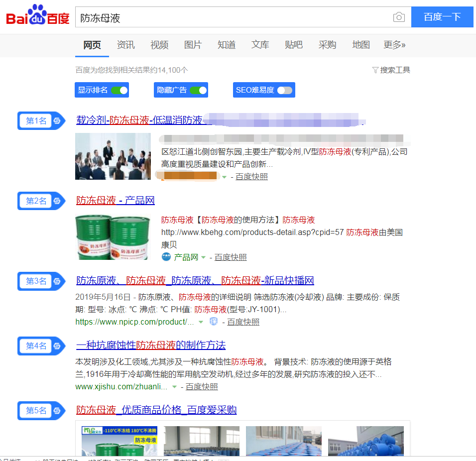476x461 pixels.
Task: Go to the 知道 tab
Action: click(227, 45)
